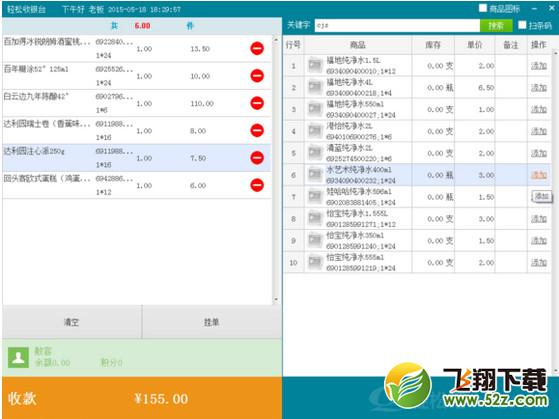The image size is (559, 419).
Task: Click cart list scrollbar down arrow
Action: click(276, 300)
